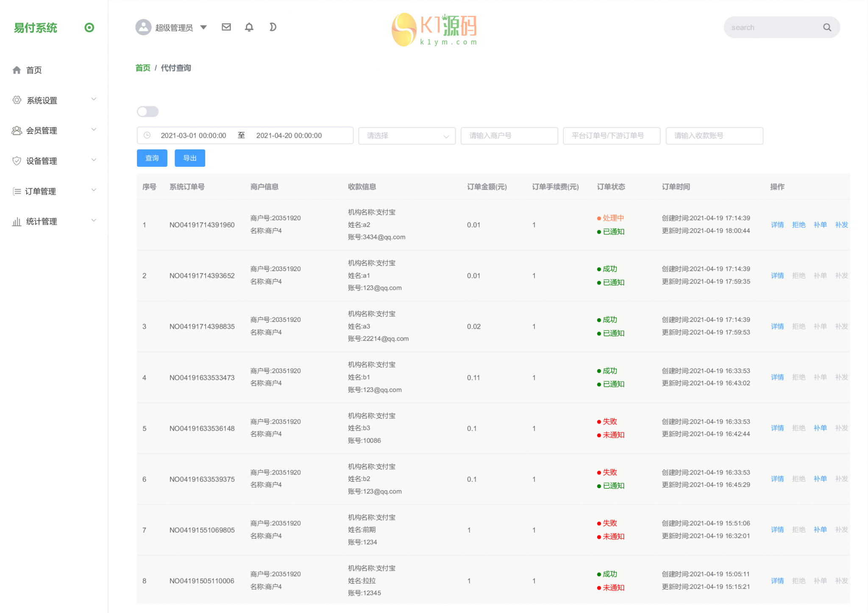Click the clock icon in date range field
868x613 pixels.
coord(147,136)
